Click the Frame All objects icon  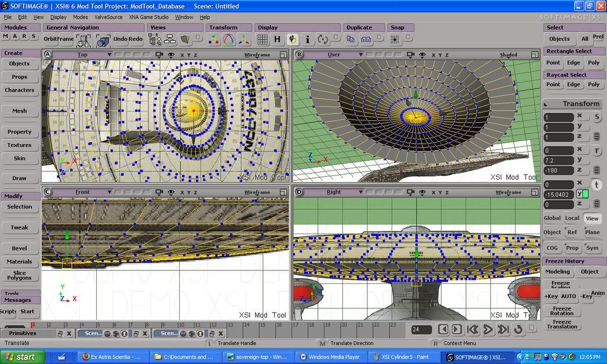click(83, 40)
